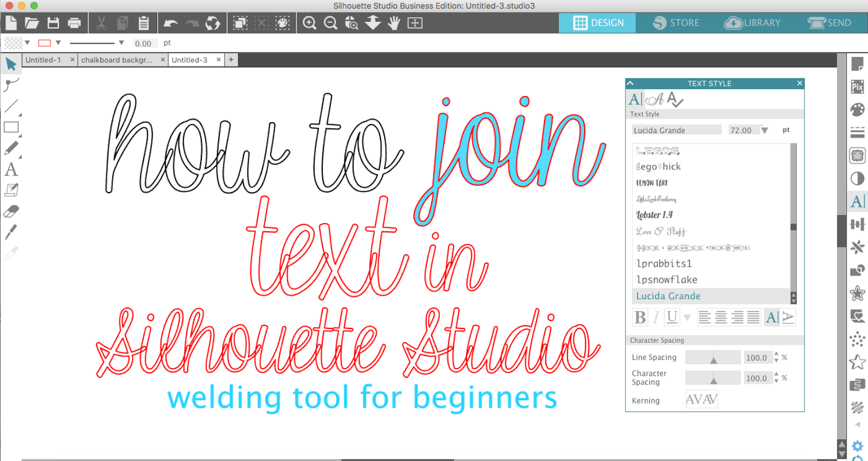Paste using the clipboard icon

[x=144, y=23]
